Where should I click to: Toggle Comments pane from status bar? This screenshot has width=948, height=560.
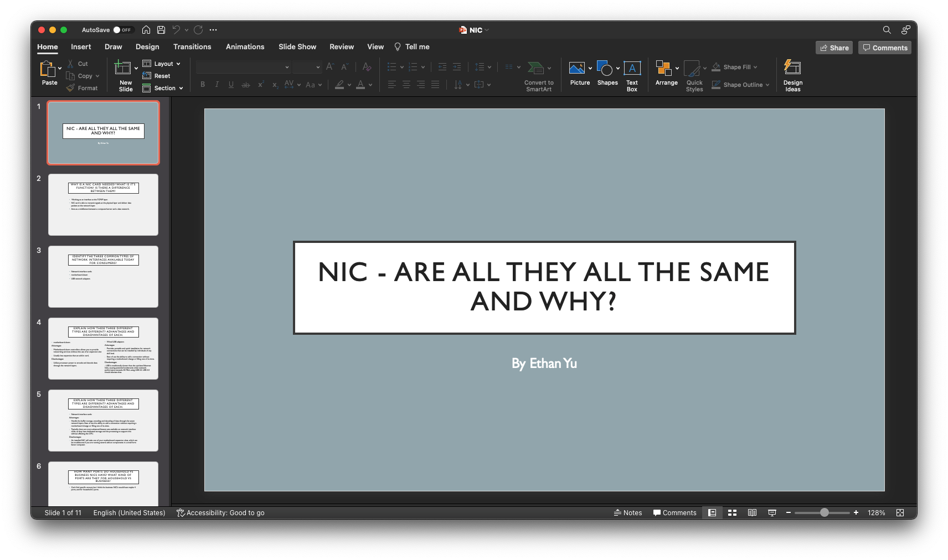(674, 513)
